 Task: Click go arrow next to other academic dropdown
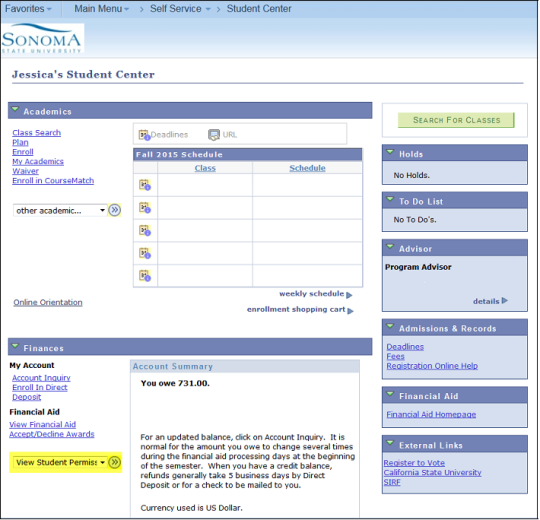(x=114, y=210)
